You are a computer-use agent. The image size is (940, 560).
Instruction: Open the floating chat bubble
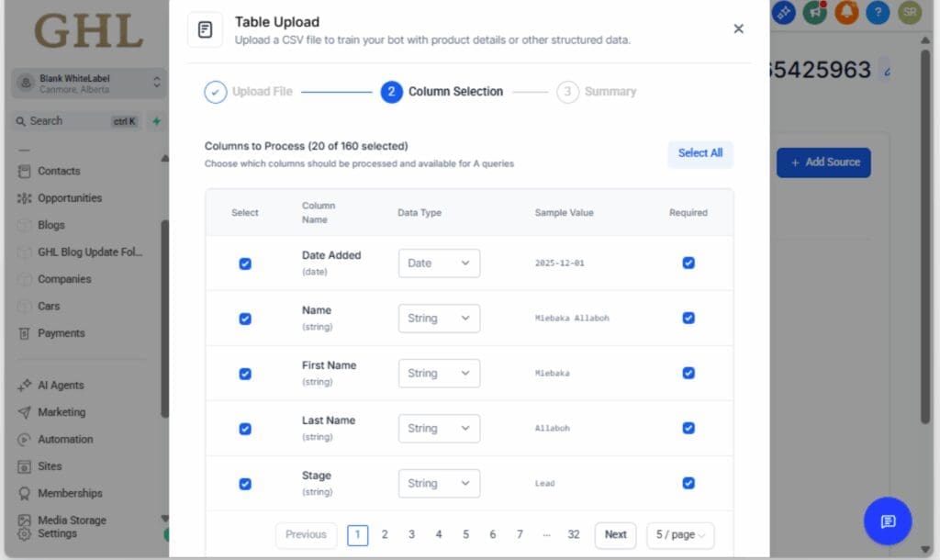click(x=887, y=521)
